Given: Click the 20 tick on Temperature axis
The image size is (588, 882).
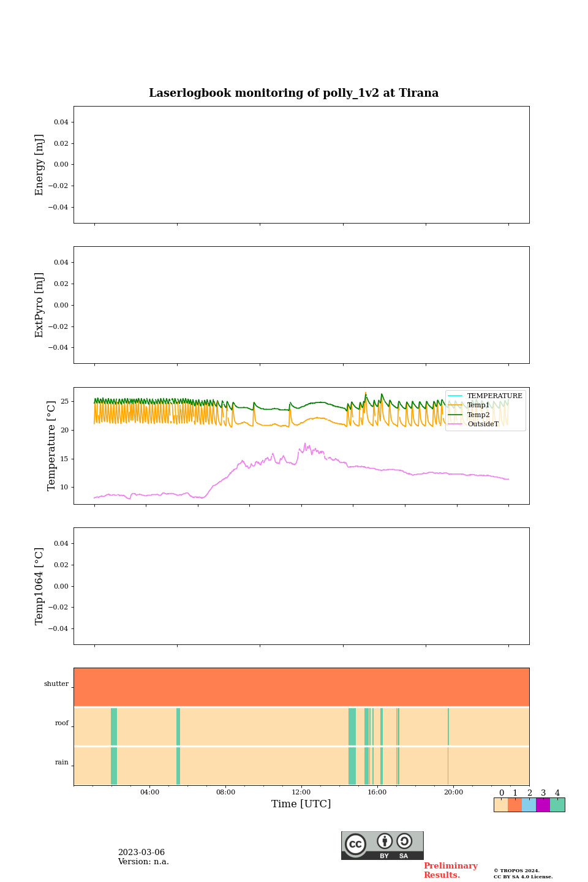Looking at the screenshot, I should pos(65,431).
